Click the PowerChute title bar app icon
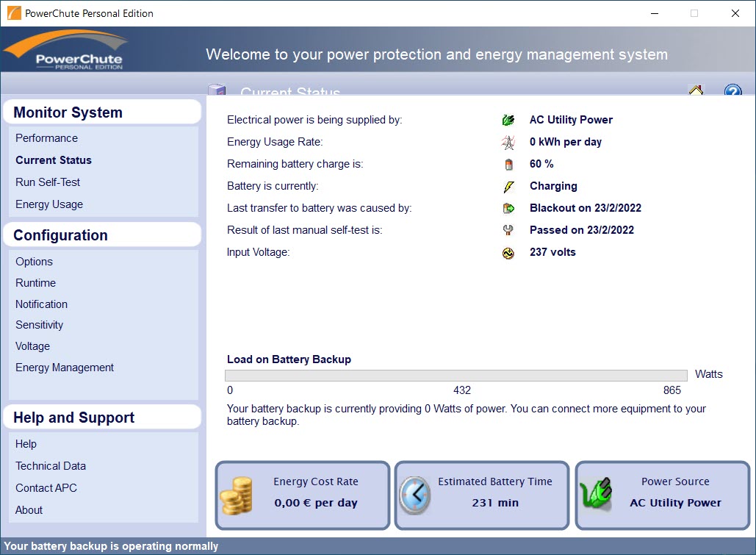 (14, 13)
